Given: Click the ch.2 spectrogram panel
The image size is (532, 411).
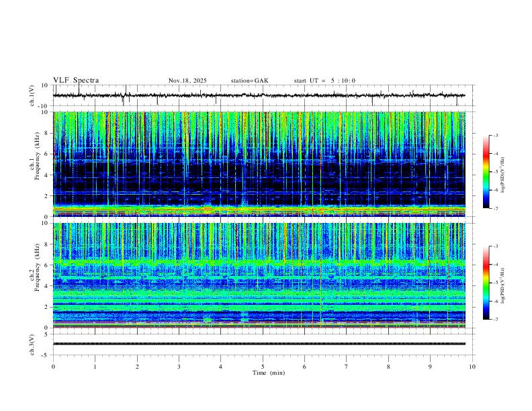Looking at the screenshot, I should pos(259,275).
